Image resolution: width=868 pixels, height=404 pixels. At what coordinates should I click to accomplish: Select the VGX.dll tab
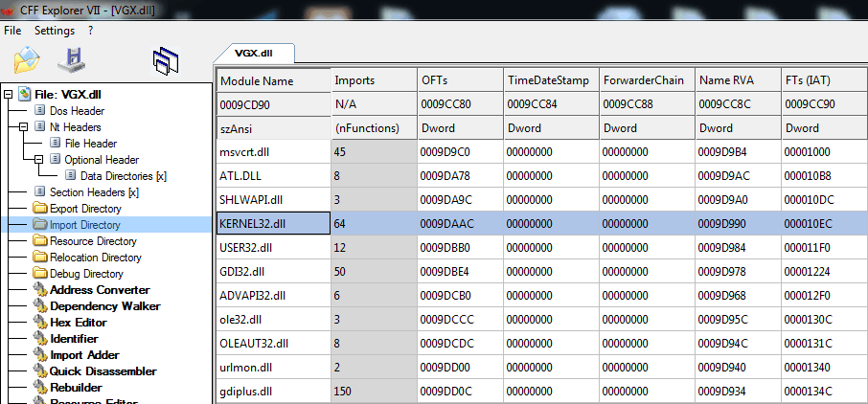tap(254, 53)
